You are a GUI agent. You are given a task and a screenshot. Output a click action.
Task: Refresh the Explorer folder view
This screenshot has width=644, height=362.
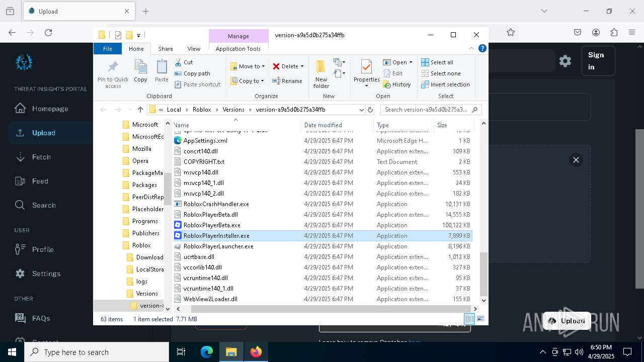click(x=370, y=110)
